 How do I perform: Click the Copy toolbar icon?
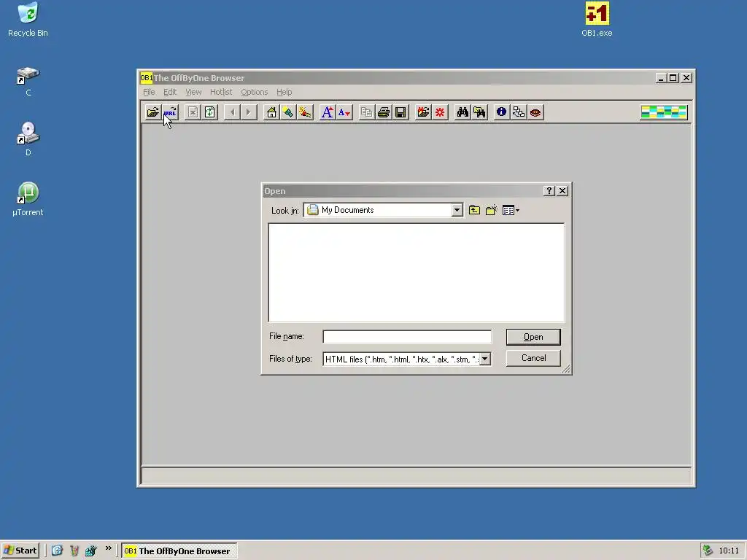pos(366,112)
